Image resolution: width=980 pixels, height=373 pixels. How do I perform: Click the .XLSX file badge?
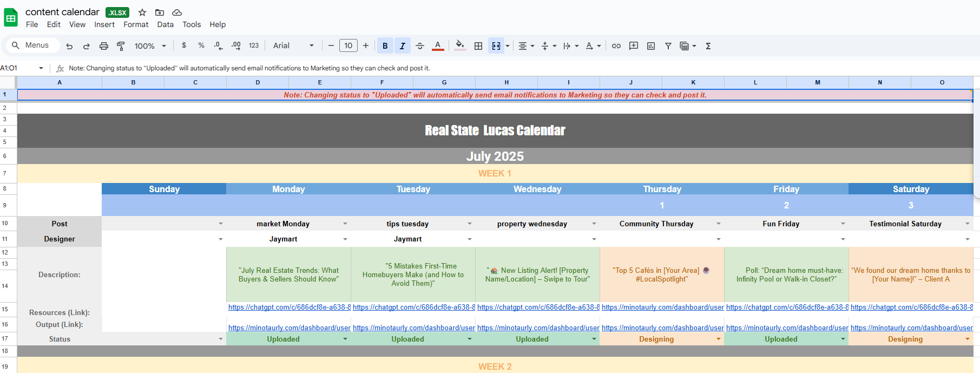click(117, 12)
